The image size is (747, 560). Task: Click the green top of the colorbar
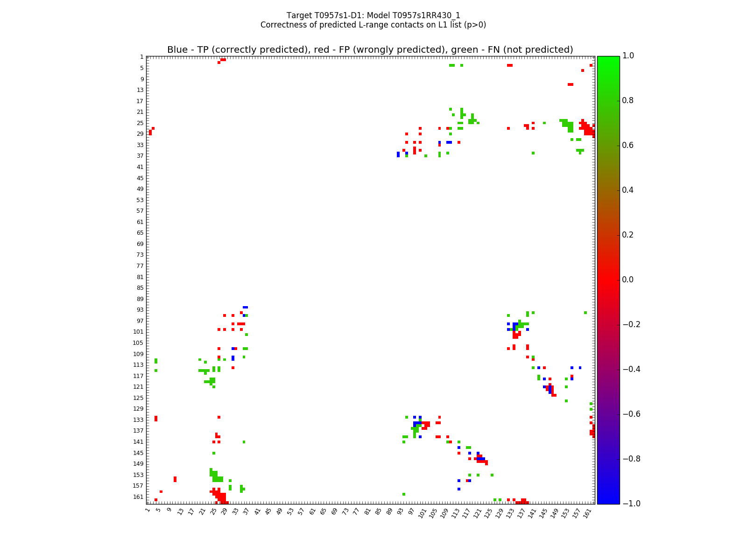pos(608,60)
